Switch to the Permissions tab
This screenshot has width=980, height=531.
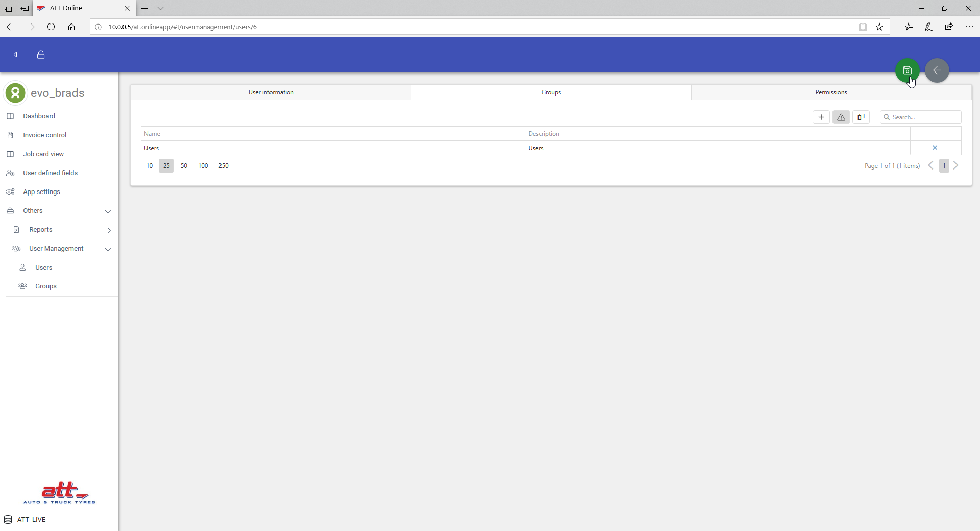pos(830,92)
